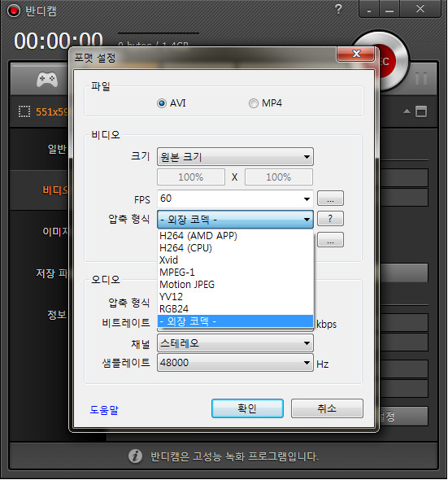Click the dropdown arrow of the 원본 크기 combo box
Image resolution: width=448 pixels, height=480 pixels.
pyautogui.click(x=307, y=157)
